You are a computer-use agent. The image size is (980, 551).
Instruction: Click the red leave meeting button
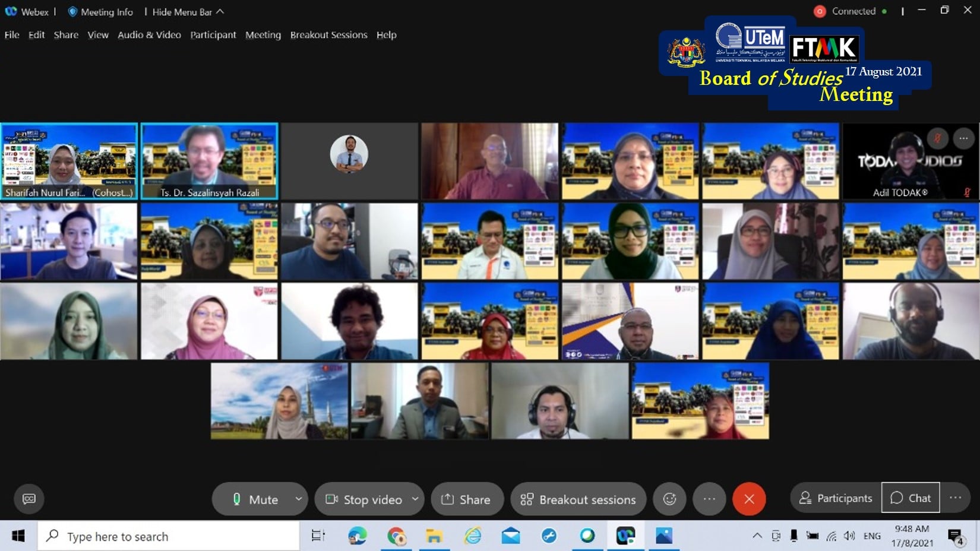[748, 499]
